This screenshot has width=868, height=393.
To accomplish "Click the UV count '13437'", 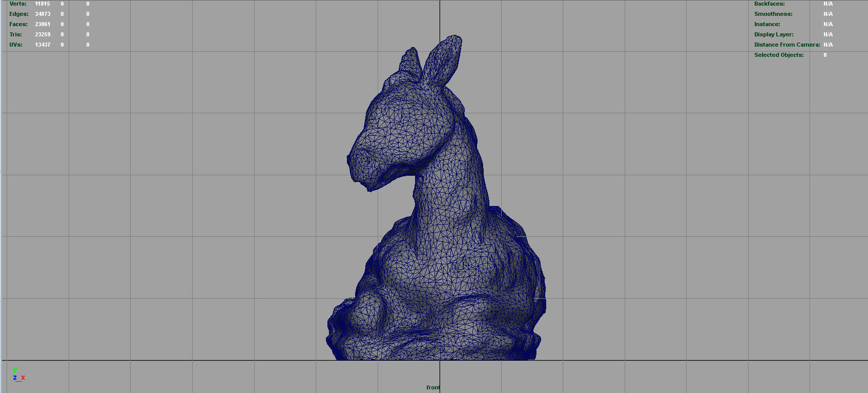I will (43, 45).
